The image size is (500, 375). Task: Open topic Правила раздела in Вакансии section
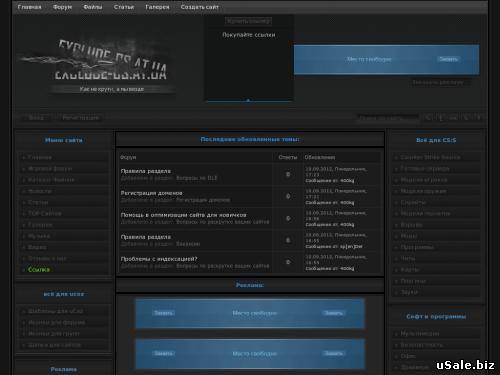[146, 237]
